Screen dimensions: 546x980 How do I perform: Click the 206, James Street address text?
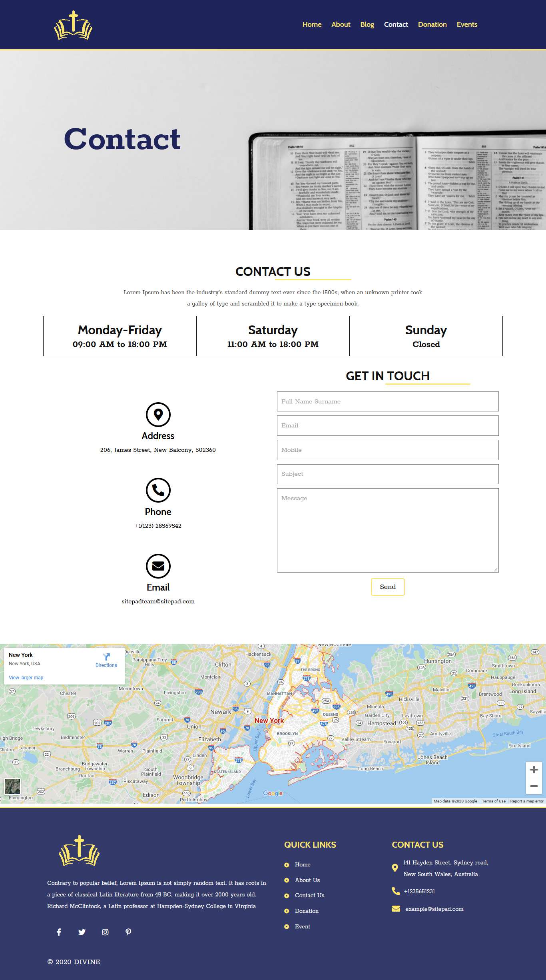tap(158, 450)
